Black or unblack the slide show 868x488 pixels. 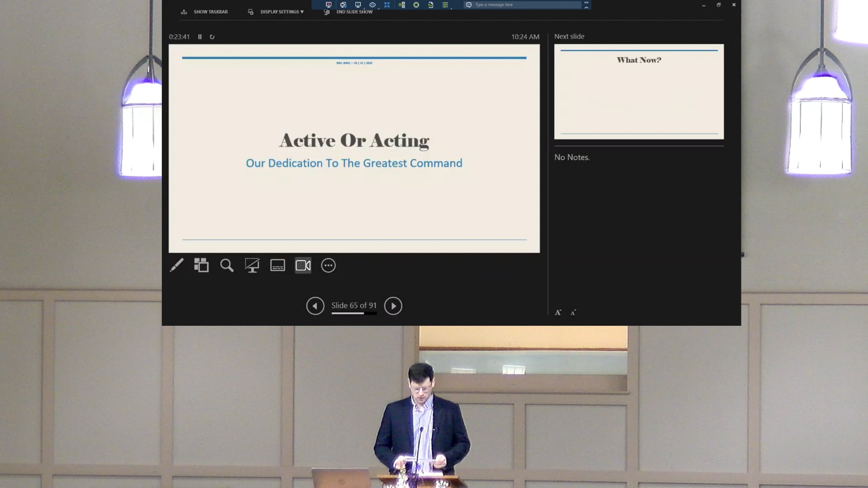252,265
